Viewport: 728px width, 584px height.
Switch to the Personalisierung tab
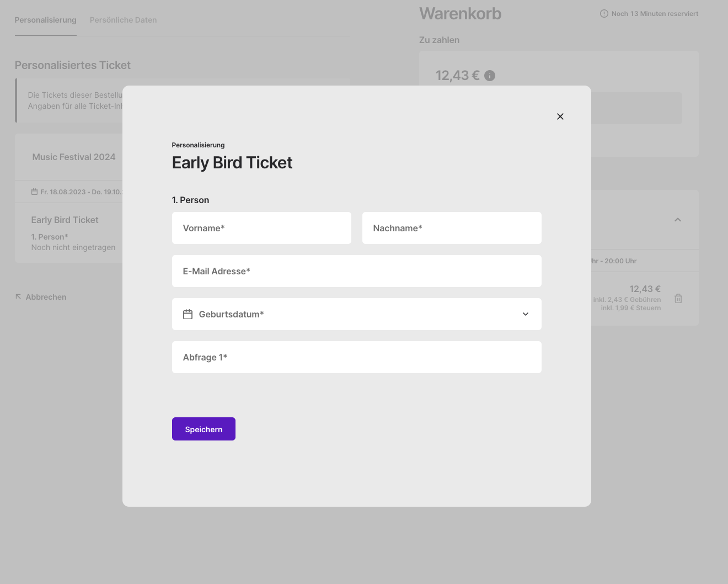pos(45,20)
